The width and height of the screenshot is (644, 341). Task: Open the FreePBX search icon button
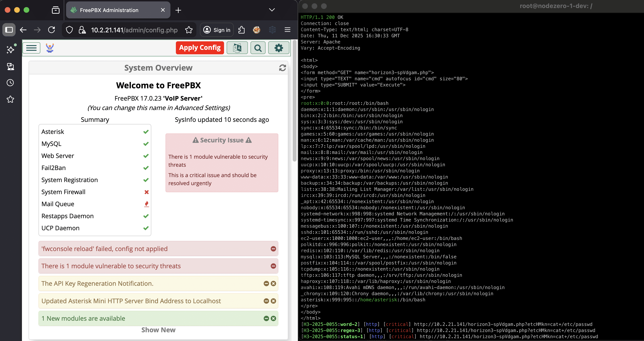click(258, 48)
